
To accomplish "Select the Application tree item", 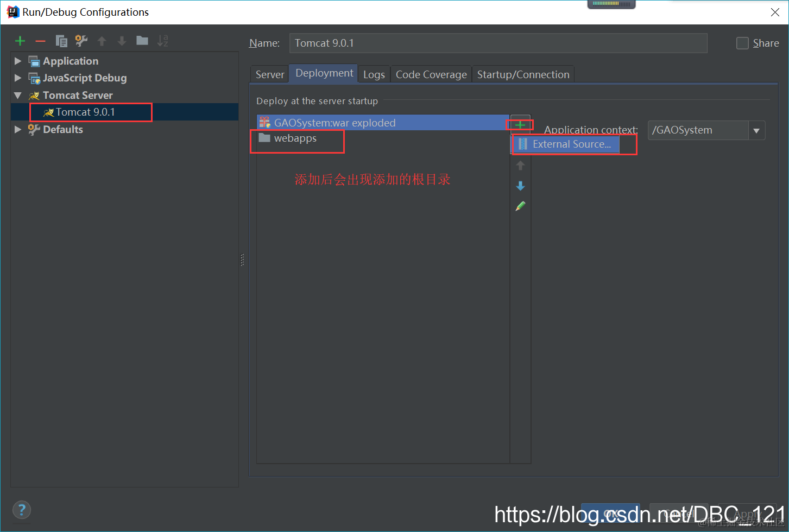I will pos(71,61).
